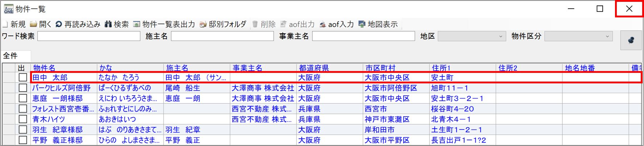Click the 平野 義正様邸 property entry

pos(57,140)
